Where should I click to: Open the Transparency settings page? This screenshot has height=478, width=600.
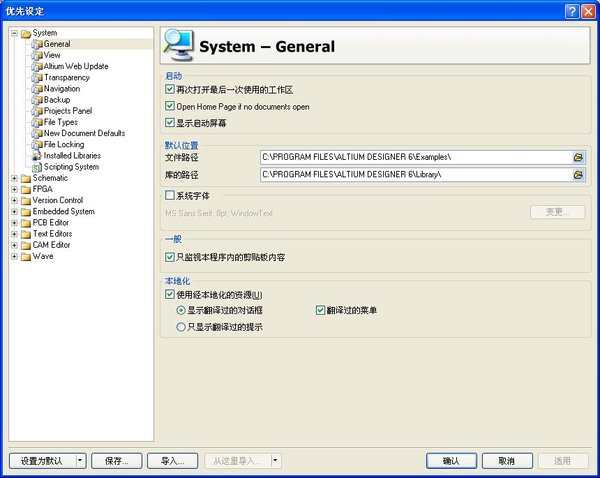[66, 77]
